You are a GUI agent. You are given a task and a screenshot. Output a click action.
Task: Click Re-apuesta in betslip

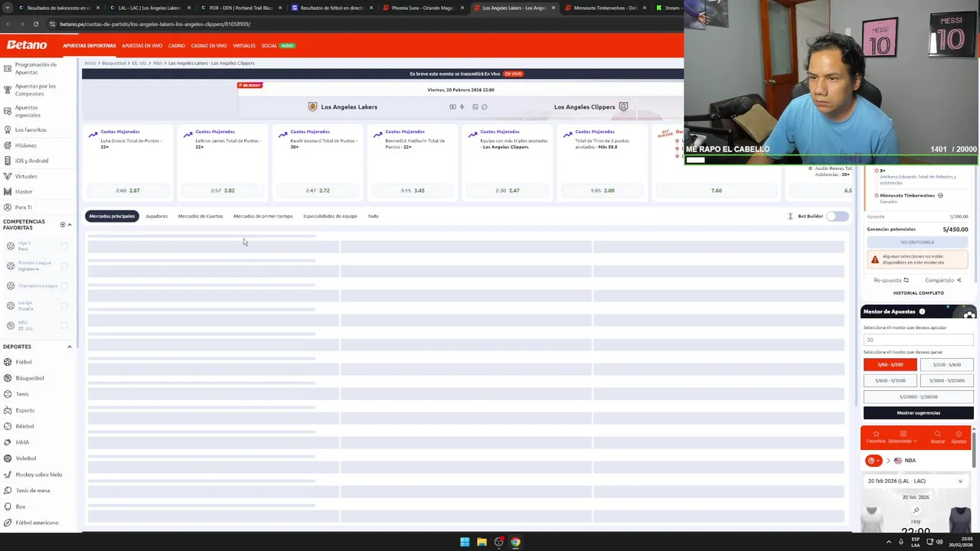pyautogui.click(x=891, y=280)
